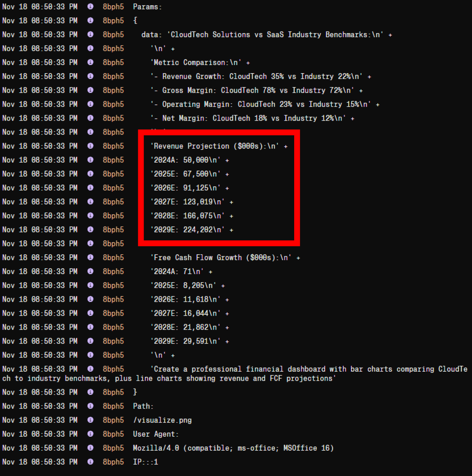Image resolution: width=472 pixels, height=476 pixels.
Task: Click the '2024A: 50,000' value text
Action: click(181, 160)
